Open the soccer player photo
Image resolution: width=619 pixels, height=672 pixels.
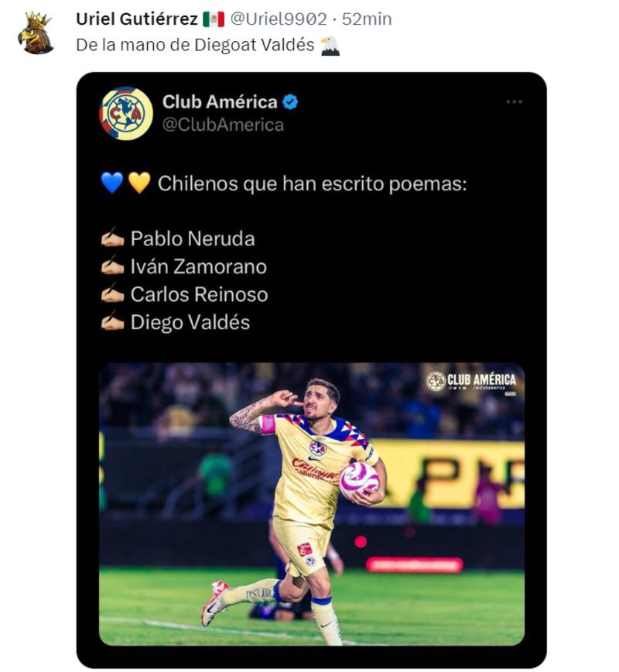[x=311, y=503]
